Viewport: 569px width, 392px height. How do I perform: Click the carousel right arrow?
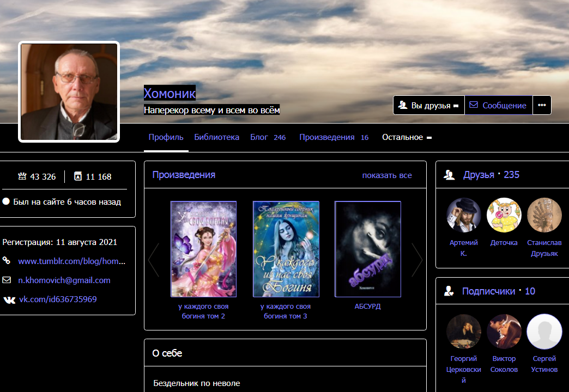click(x=417, y=260)
